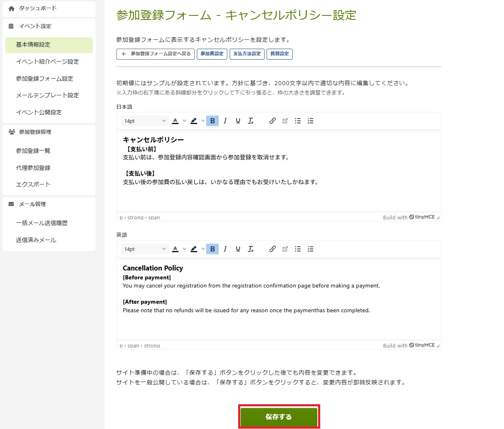Toggle bold in the English editor toolbar
This screenshot has height=429, width=504.
[x=212, y=249]
